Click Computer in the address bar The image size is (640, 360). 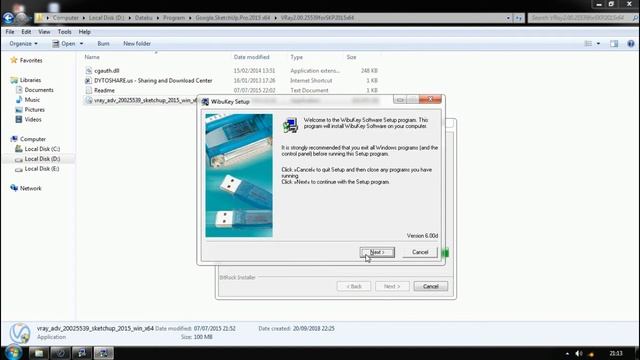coord(65,18)
